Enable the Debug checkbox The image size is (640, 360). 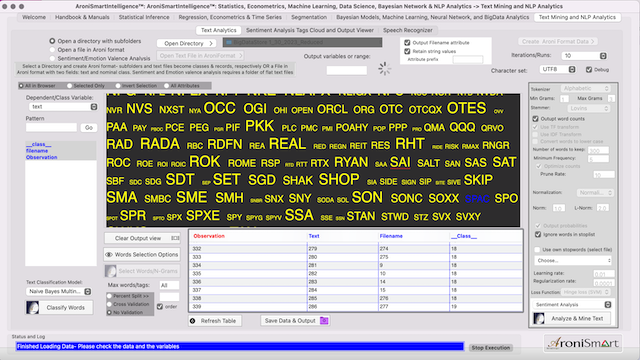589,70
